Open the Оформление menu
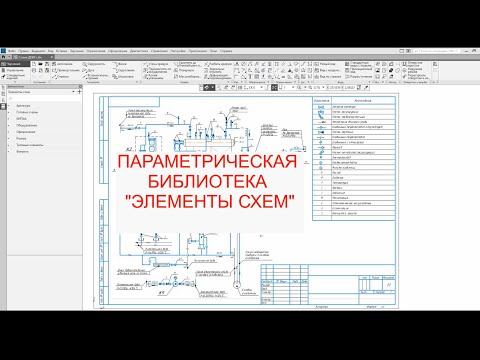Viewport: 480px width, 360px height. click(118, 51)
